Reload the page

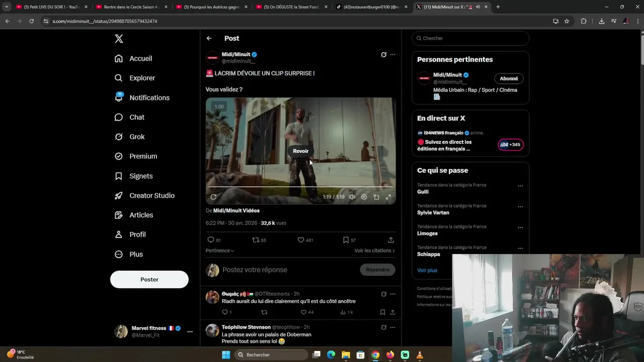pos(31,21)
